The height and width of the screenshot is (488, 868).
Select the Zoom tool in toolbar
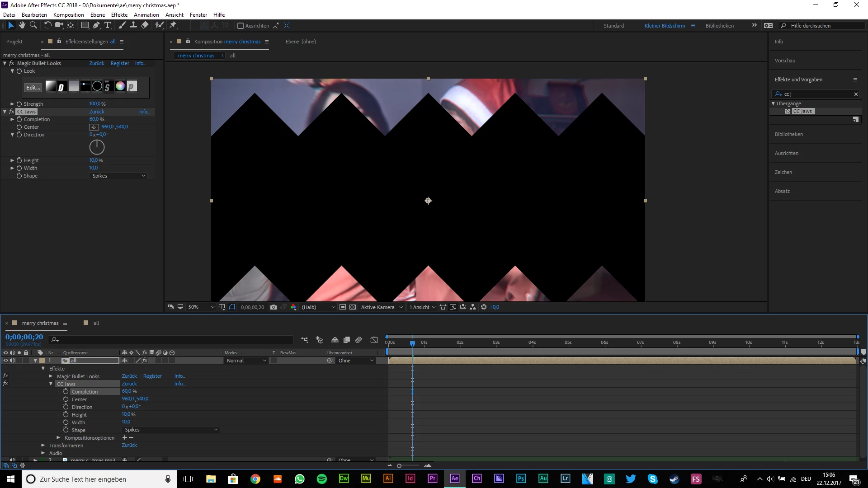pyautogui.click(x=33, y=25)
